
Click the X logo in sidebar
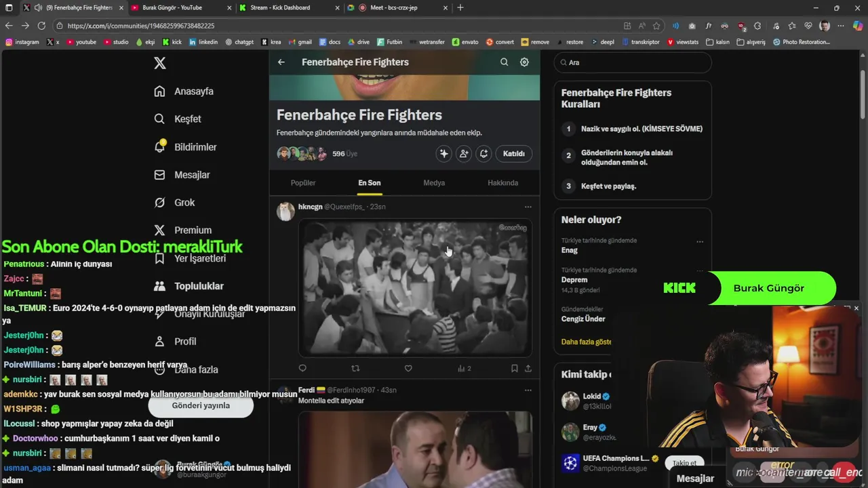tap(160, 63)
